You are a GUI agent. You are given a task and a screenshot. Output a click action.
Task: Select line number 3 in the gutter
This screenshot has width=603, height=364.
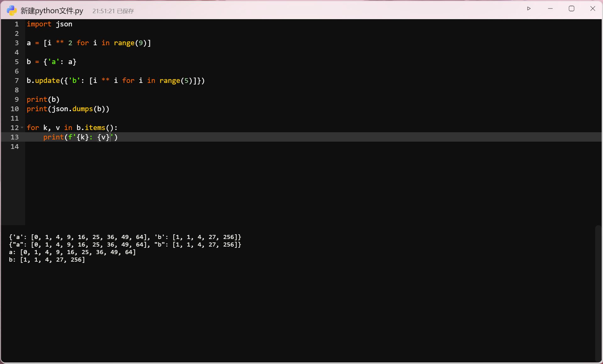tap(16, 43)
